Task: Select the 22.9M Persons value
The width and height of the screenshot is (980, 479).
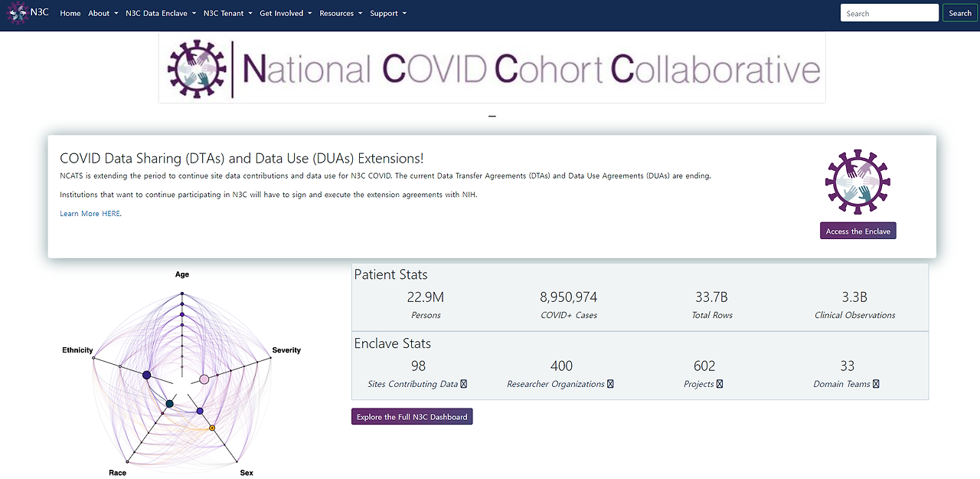Action: coord(426,297)
